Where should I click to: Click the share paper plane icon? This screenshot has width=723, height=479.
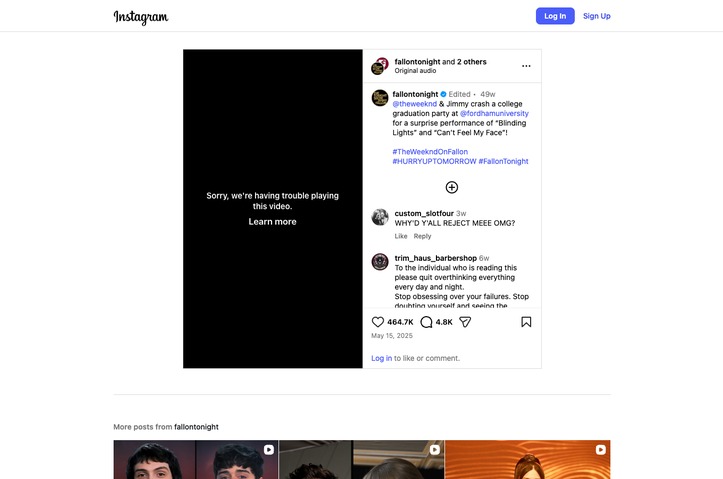[x=465, y=322]
